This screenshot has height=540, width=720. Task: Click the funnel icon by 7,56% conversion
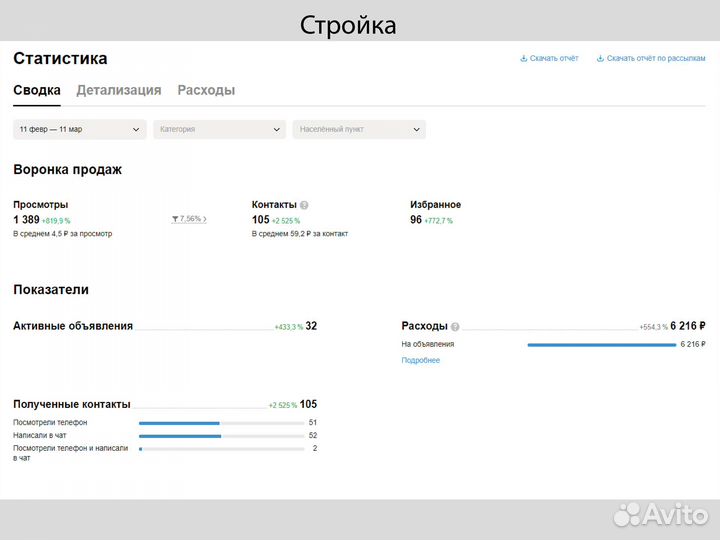tap(176, 219)
